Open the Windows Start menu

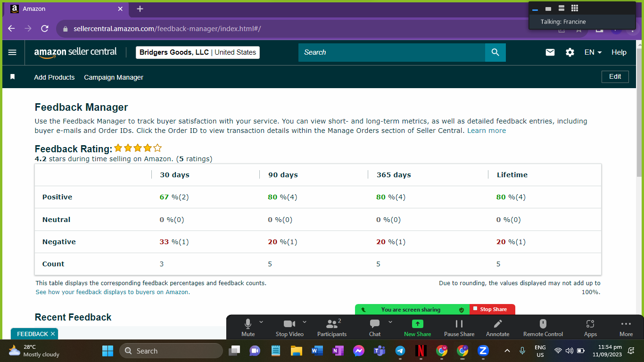[x=108, y=351]
